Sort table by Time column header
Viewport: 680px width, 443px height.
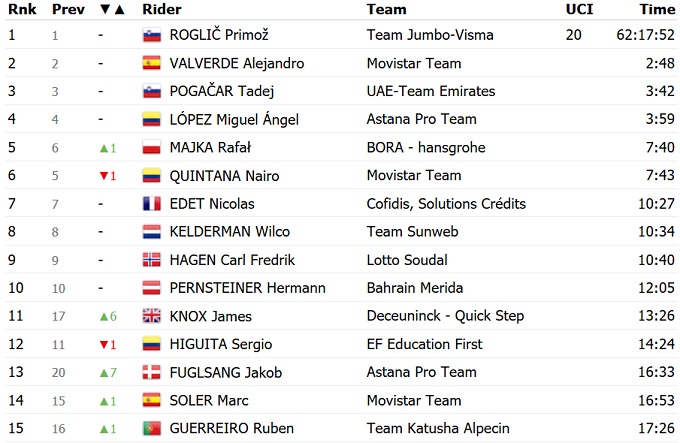[x=657, y=9]
